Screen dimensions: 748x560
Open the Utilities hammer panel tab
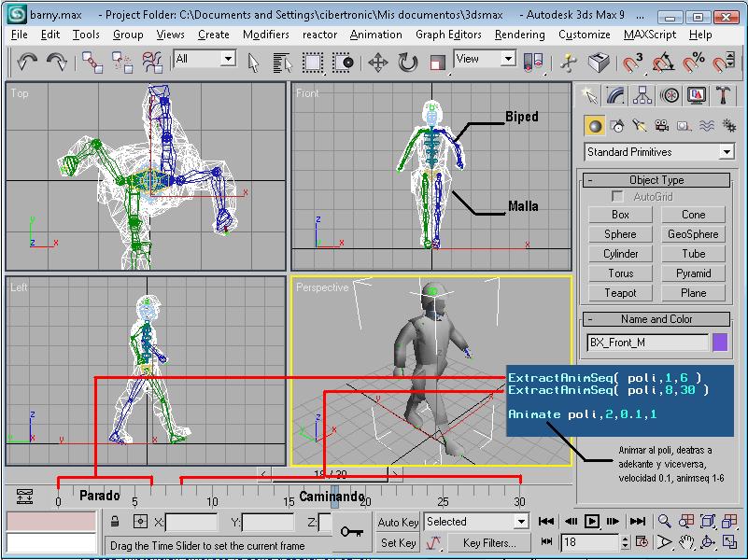click(x=723, y=96)
